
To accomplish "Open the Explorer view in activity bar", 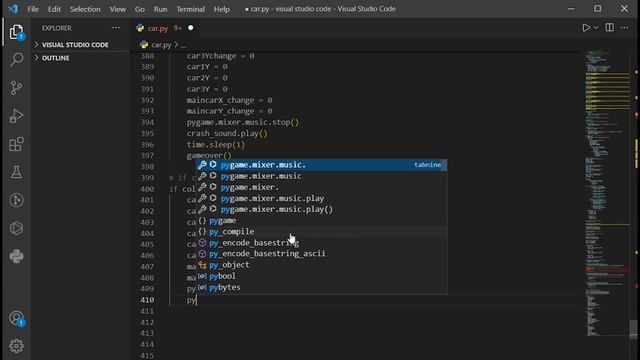I will point(16,32).
